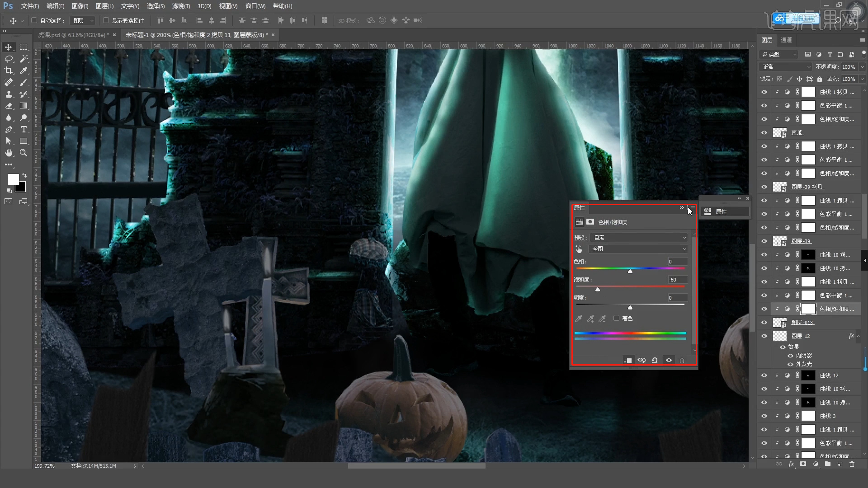868x488 pixels.
Task: Click the reset adjustment defaults icon
Action: (655, 360)
